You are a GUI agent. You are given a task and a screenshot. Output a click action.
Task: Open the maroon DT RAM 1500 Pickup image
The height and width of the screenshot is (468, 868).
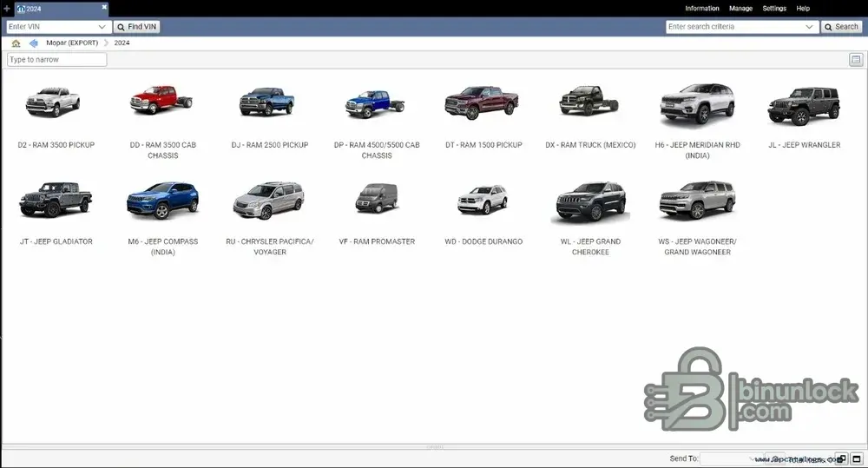click(x=482, y=102)
